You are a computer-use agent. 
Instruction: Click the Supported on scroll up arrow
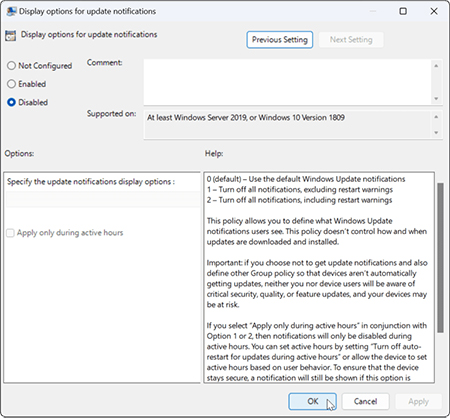coord(436,117)
